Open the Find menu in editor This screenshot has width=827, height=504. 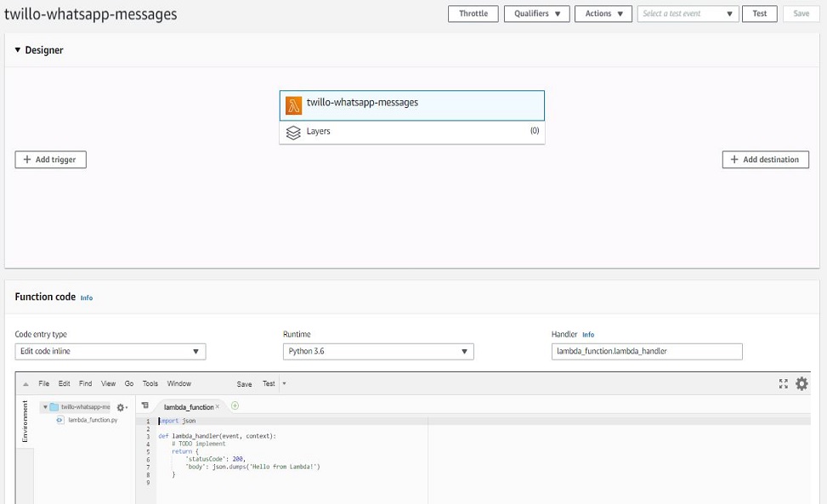click(x=86, y=383)
